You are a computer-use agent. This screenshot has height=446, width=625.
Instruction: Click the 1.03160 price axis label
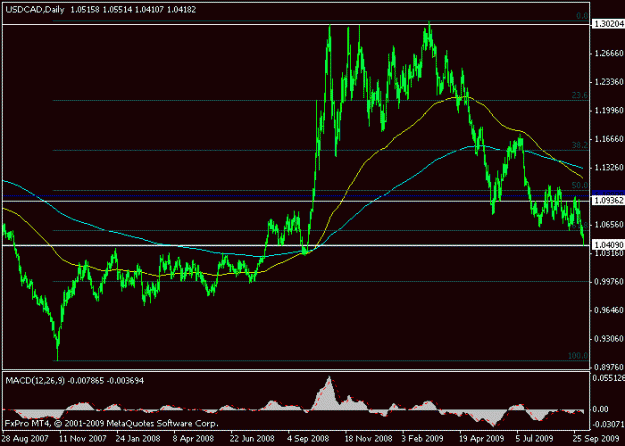tap(609, 253)
